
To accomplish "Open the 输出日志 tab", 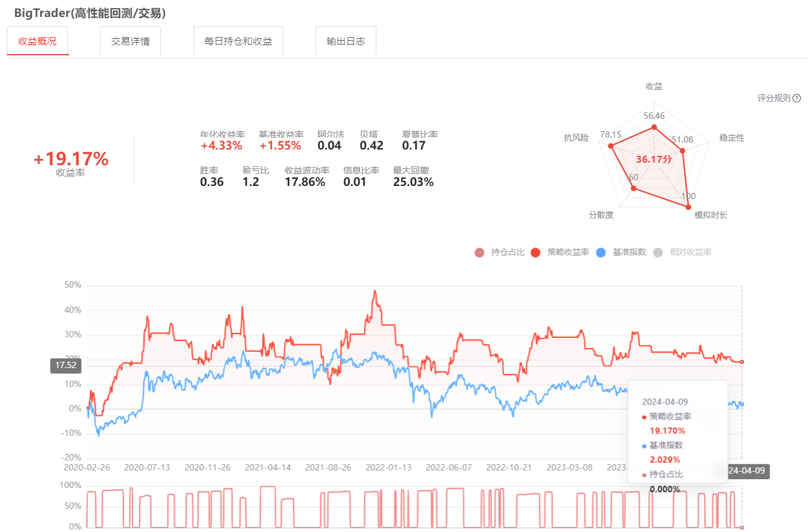I will pyautogui.click(x=346, y=41).
